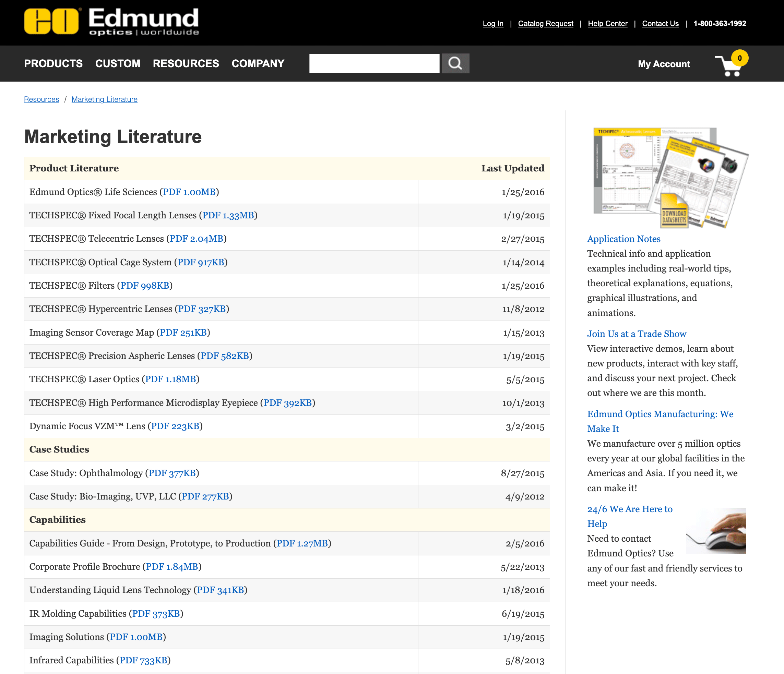Viewport: 784px width, 674px height.
Task: Go to the Help Center
Action: coord(607,23)
